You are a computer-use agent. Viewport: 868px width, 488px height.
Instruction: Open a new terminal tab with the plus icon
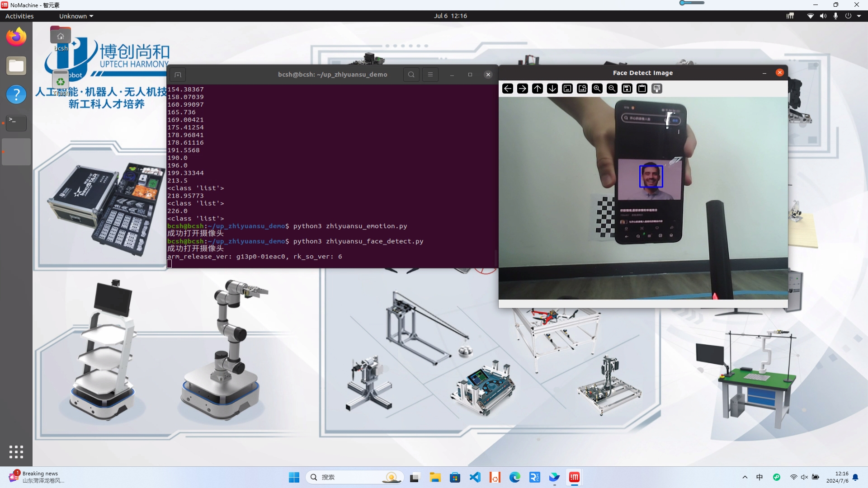pos(178,75)
